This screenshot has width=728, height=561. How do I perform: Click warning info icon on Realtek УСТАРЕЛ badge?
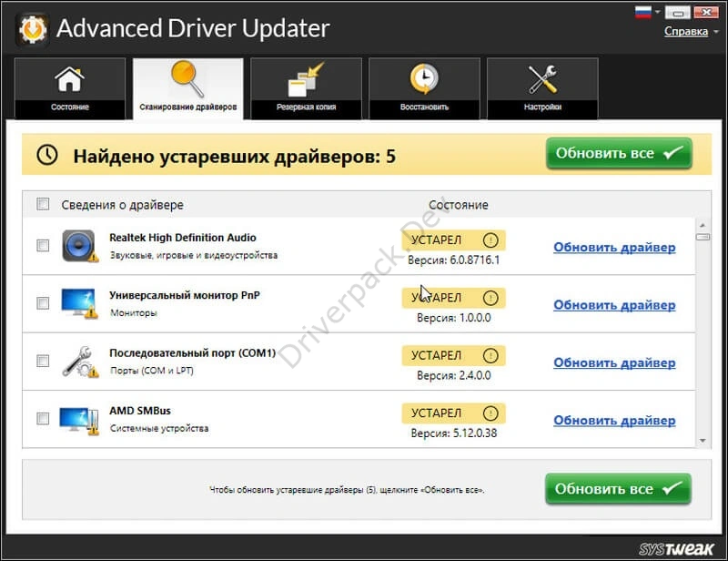click(490, 240)
